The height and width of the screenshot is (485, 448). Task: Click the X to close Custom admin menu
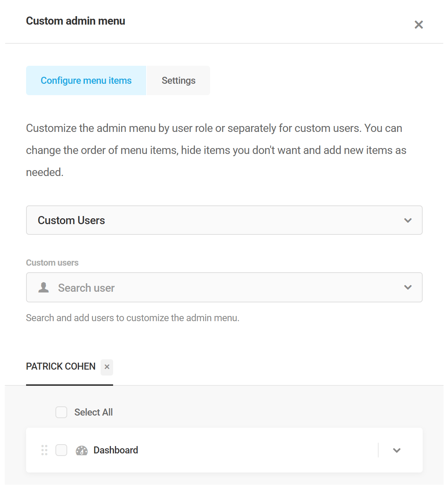click(418, 25)
